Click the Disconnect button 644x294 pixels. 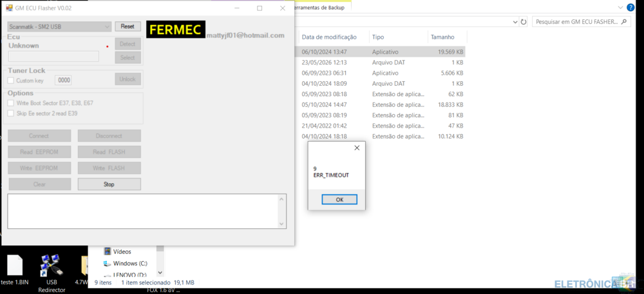(x=109, y=135)
